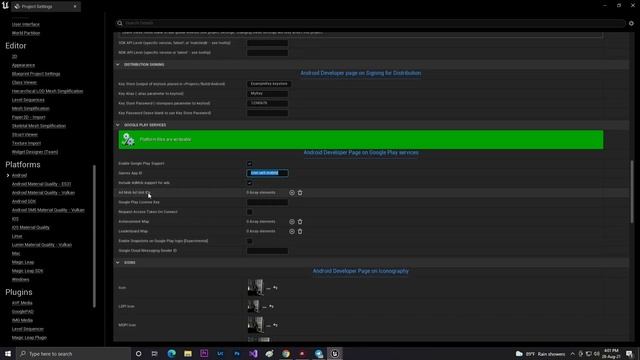Open Android SDK platform settings
The height and width of the screenshot is (360, 640).
(24, 201)
